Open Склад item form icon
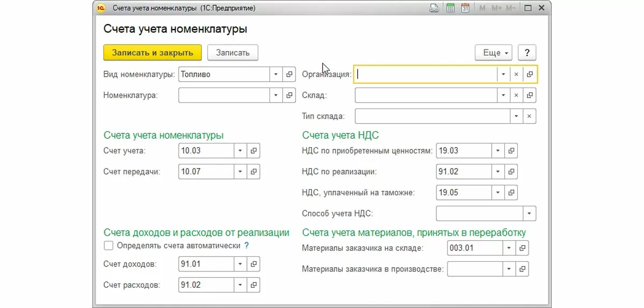The height and width of the screenshot is (308, 644). click(530, 95)
